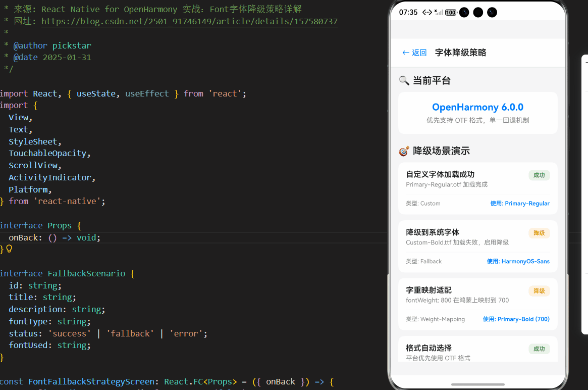
Task: Click the phone battery 100 indicator
Action: click(x=451, y=13)
